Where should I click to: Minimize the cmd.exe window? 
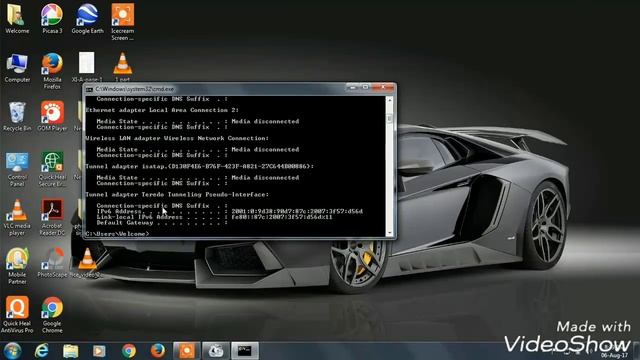(353, 87)
